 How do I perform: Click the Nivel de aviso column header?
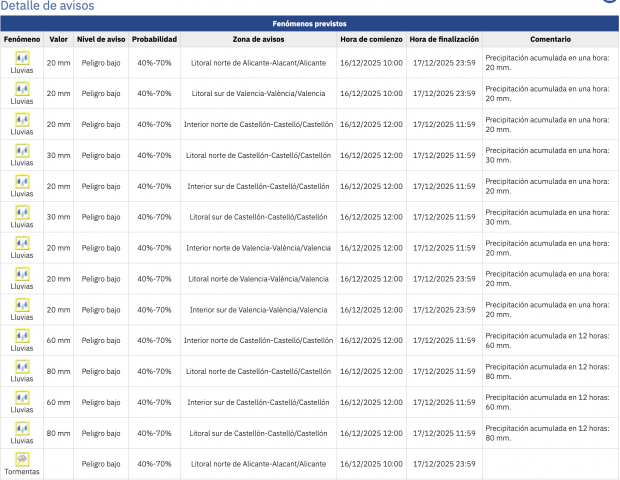pyautogui.click(x=101, y=38)
